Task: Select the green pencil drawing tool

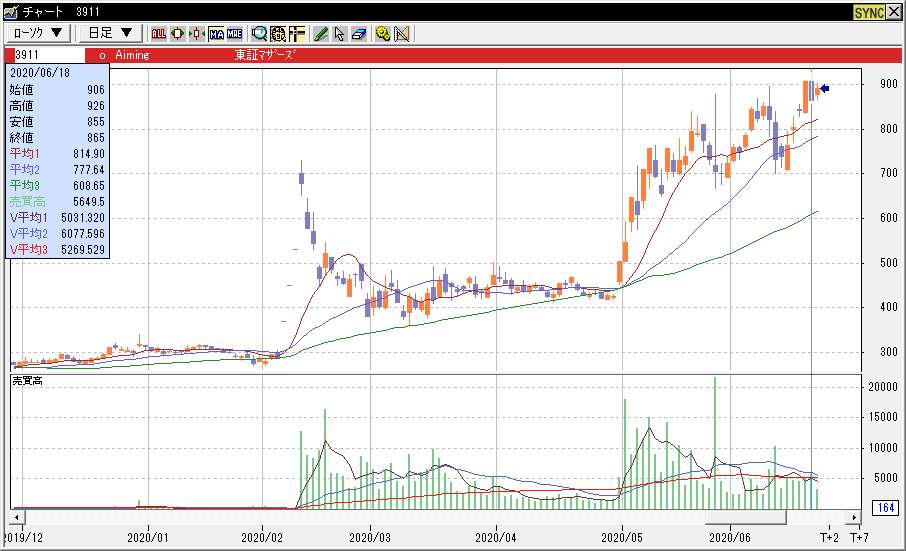Action: (321, 33)
